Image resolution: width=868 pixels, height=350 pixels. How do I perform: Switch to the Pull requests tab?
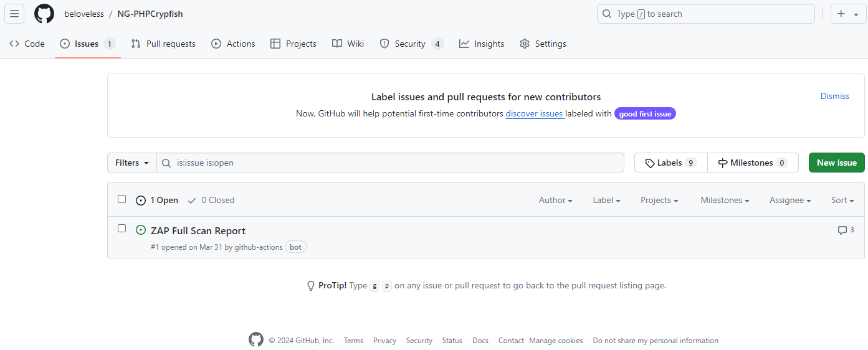pos(163,44)
